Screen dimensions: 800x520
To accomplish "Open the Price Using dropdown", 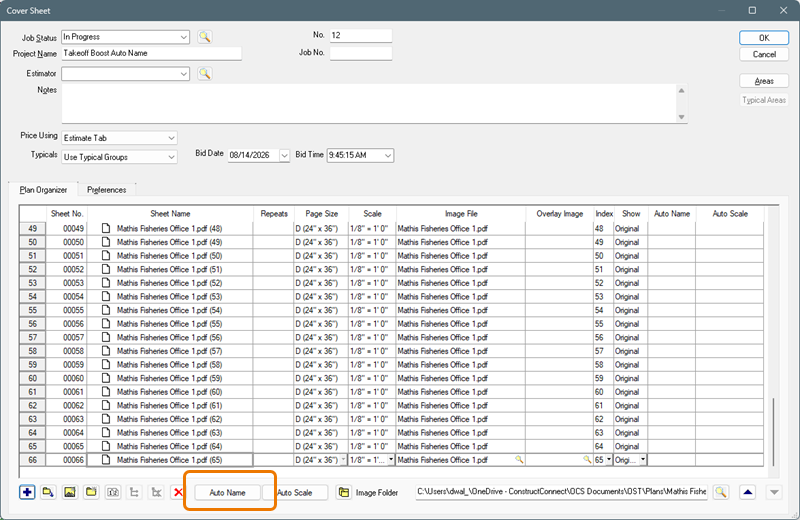I will pyautogui.click(x=171, y=138).
